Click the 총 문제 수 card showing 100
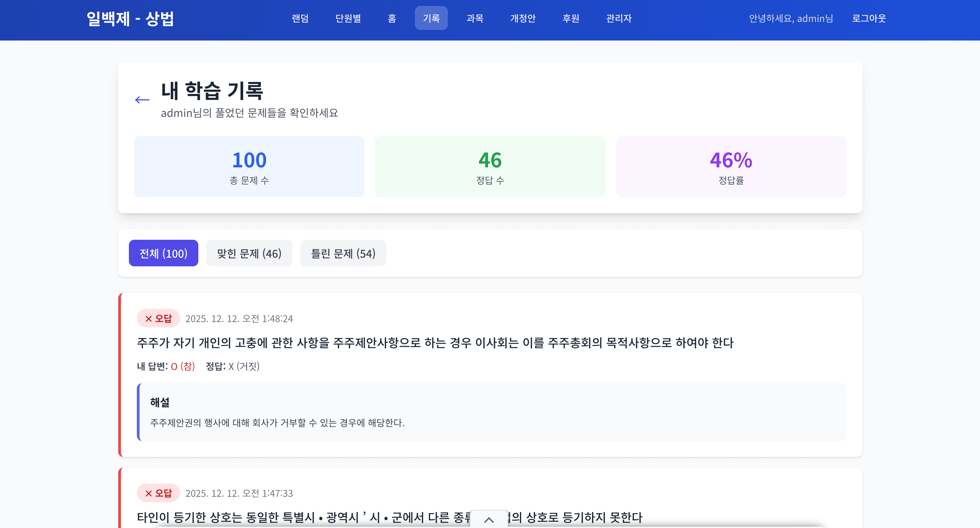Viewport: 980px width, 528px height. tap(249, 167)
